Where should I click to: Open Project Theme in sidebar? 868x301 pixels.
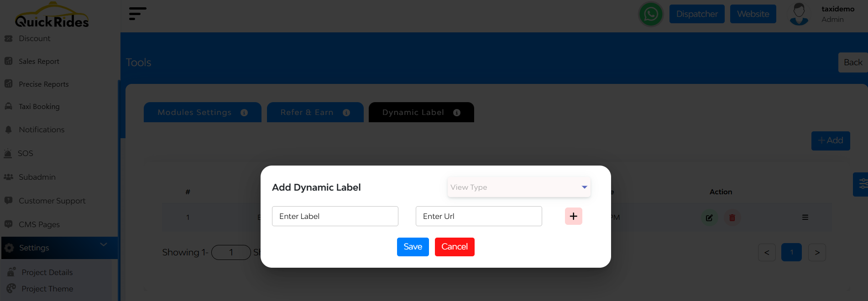(x=47, y=289)
